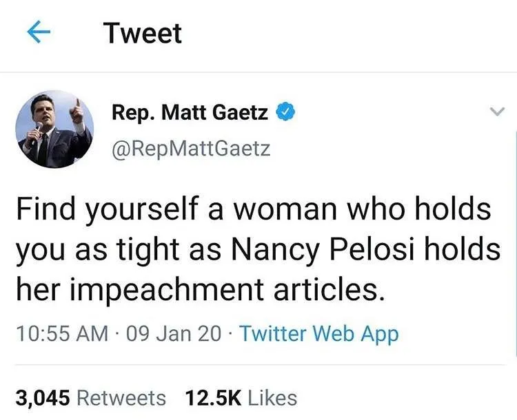Click the Twitter Web App source link

coord(318,334)
